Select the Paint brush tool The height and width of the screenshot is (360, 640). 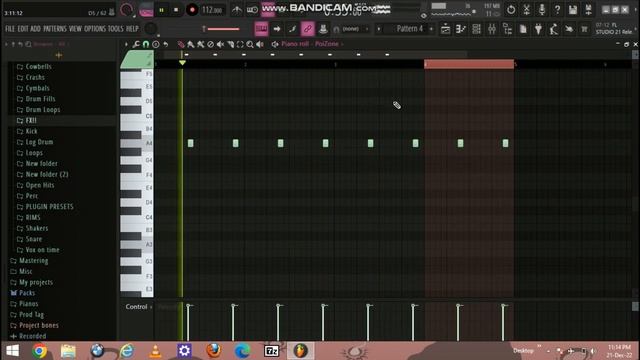[191, 44]
